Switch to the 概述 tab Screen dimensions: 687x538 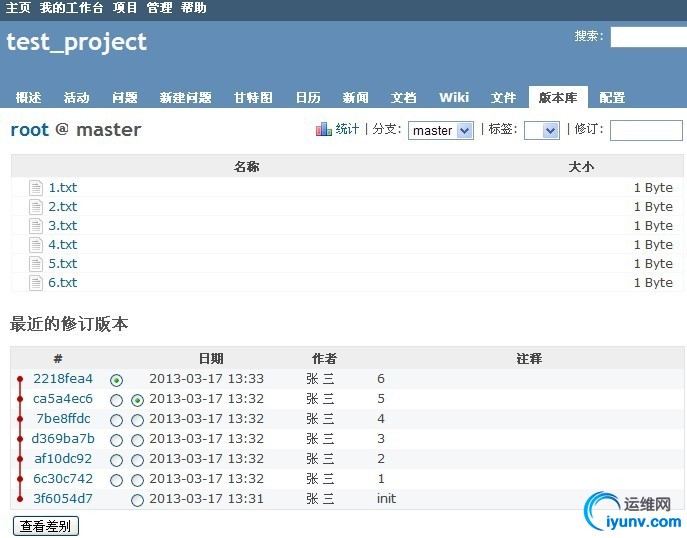coord(28,97)
